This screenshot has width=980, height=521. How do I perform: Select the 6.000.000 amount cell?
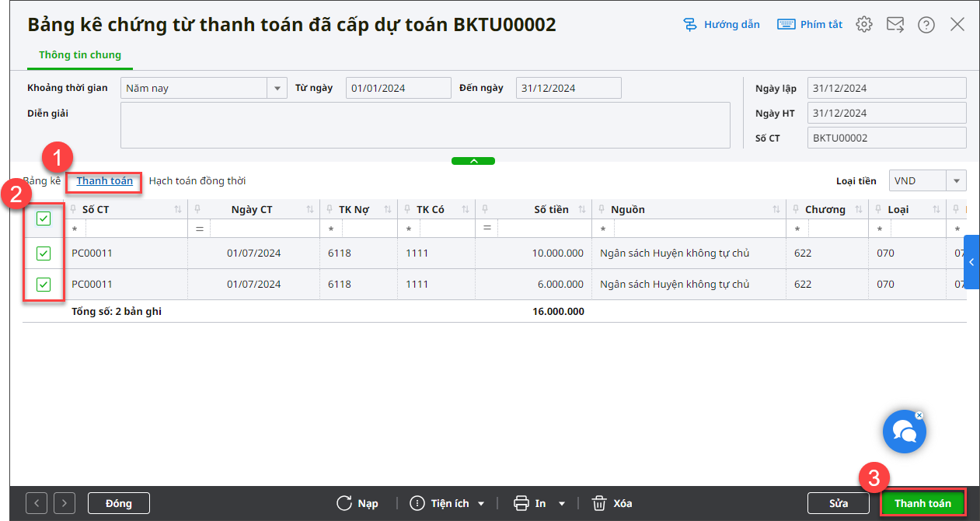click(533, 285)
